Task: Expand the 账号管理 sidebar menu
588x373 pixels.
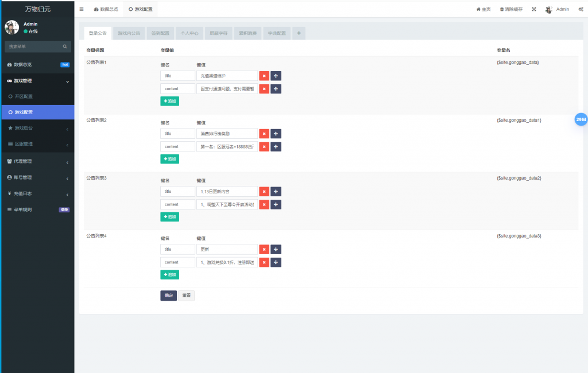Action: coord(38,178)
